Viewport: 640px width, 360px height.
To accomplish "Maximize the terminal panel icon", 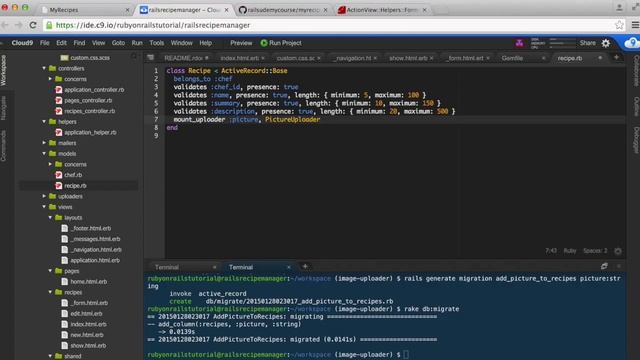I will pyautogui.click(x=604, y=266).
